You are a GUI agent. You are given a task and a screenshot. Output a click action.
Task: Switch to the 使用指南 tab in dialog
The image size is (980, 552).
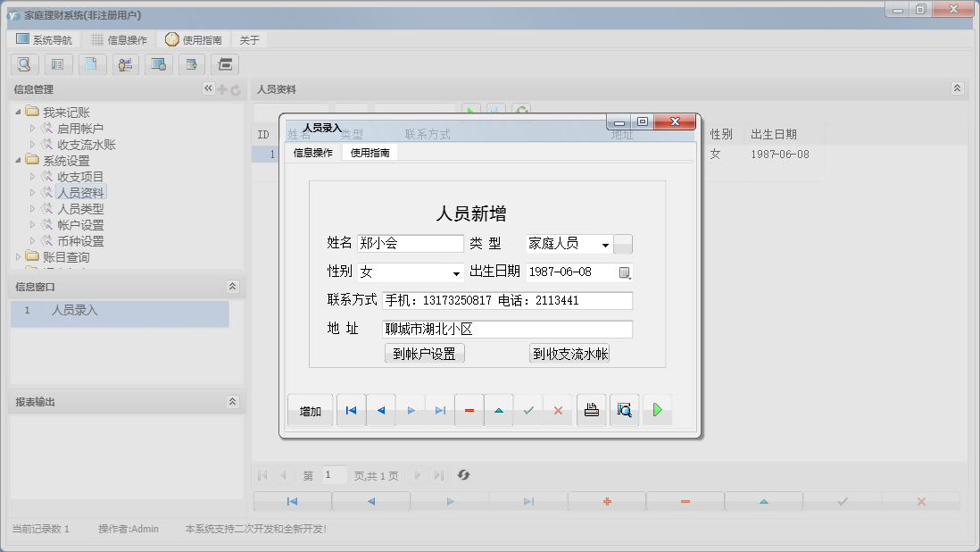pos(369,152)
